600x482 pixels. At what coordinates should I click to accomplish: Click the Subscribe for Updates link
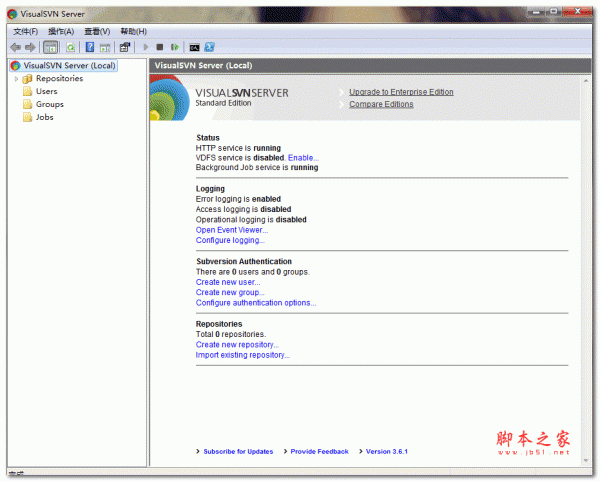coord(238,452)
